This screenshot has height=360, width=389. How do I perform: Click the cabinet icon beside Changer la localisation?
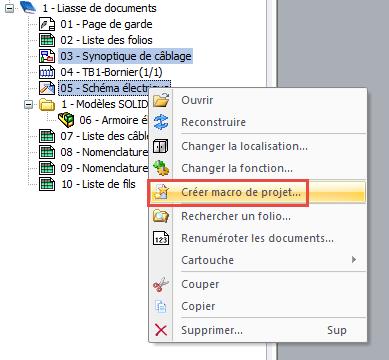coord(160,146)
